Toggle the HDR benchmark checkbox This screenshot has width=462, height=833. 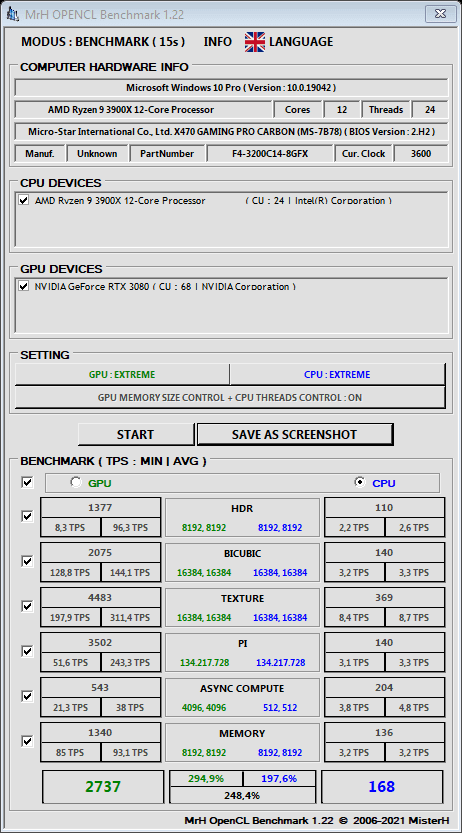[x=27, y=516]
